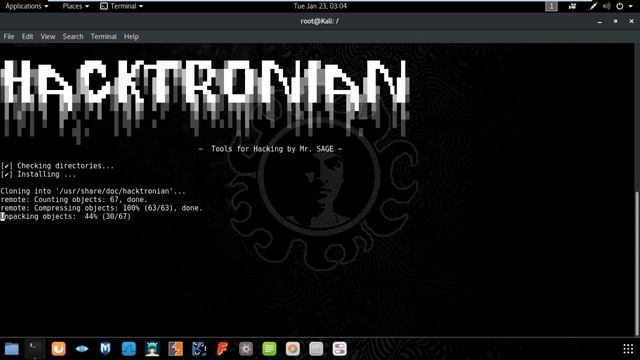Close the terminal window
The image size is (640, 360).
[631, 21]
